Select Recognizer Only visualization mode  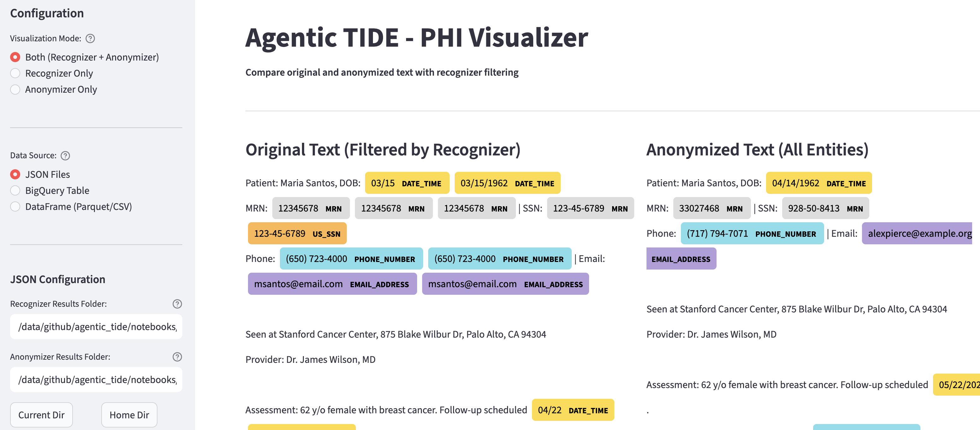click(x=15, y=73)
